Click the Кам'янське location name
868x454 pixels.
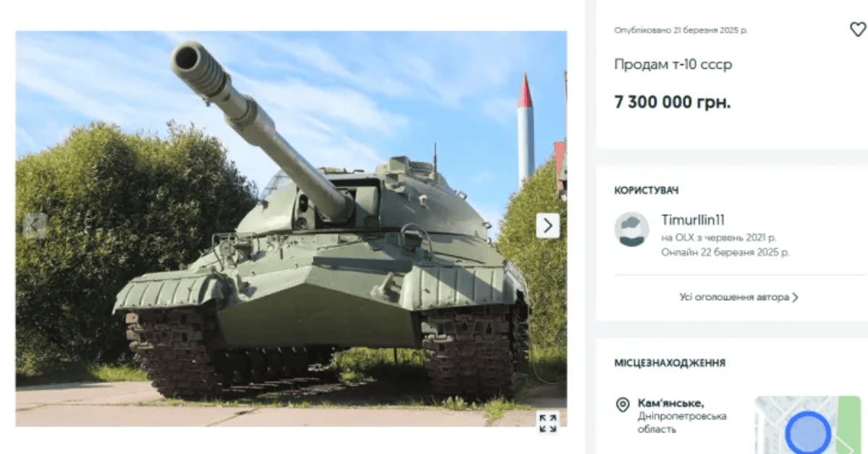click(671, 403)
